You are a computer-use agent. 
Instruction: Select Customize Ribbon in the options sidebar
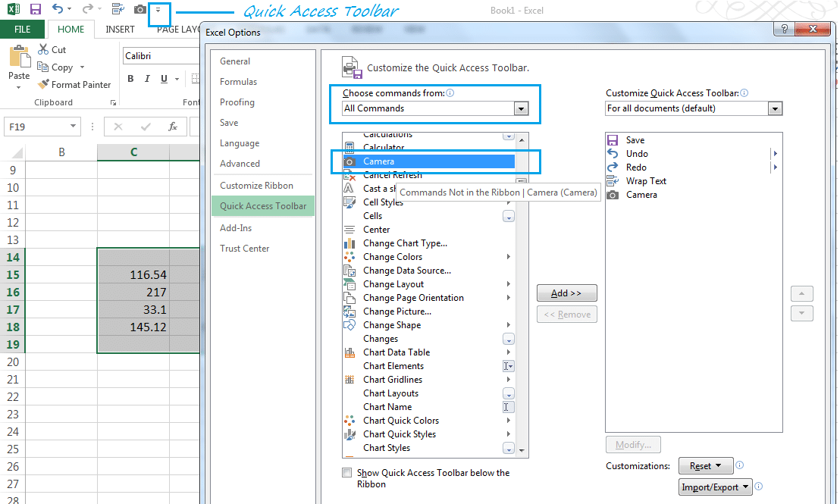coord(256,186)
